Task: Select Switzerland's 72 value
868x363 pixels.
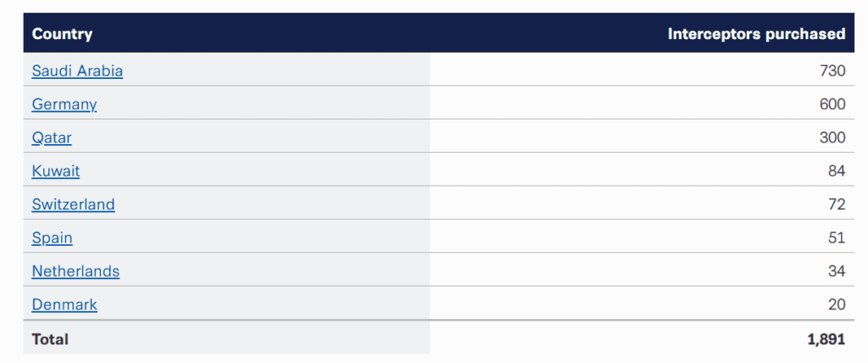Action: (837, 204)
